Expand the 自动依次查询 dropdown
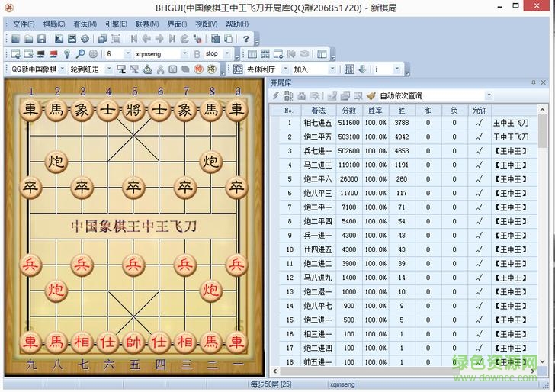The image size is (555, 392). point(489,95)
